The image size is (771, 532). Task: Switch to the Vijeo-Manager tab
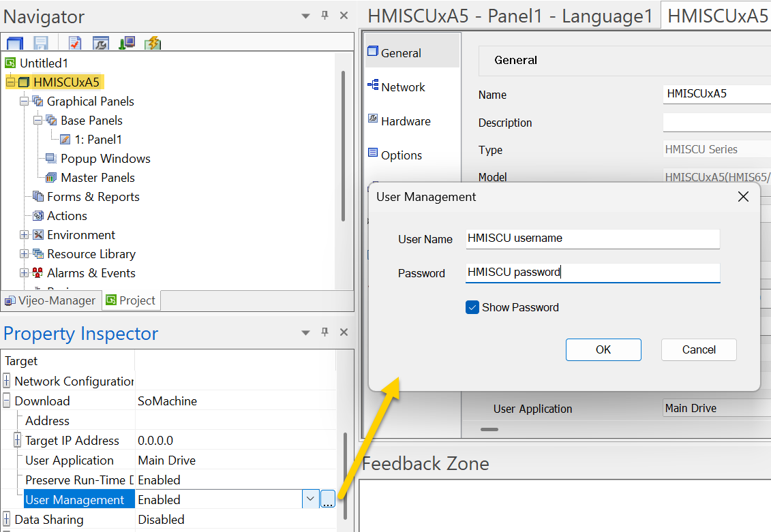point(50,300)
